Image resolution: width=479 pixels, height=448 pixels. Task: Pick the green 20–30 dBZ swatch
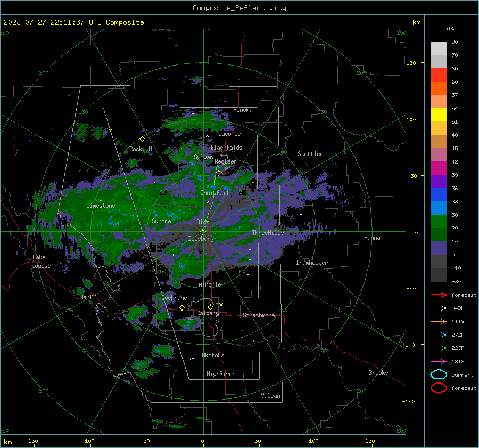(439, 221)
